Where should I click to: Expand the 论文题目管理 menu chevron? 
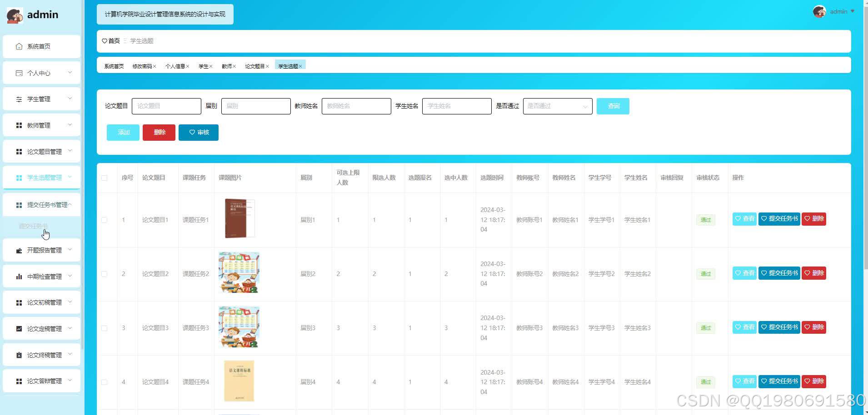click(70, 151)
